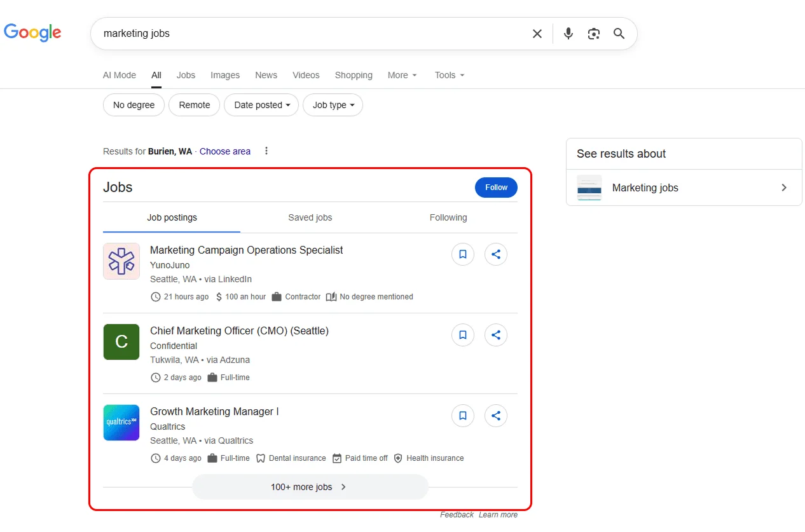Viewport: 805px width, 532px height.
Task: Open the Date posted dropdown
Action: (x=261, y=104)
